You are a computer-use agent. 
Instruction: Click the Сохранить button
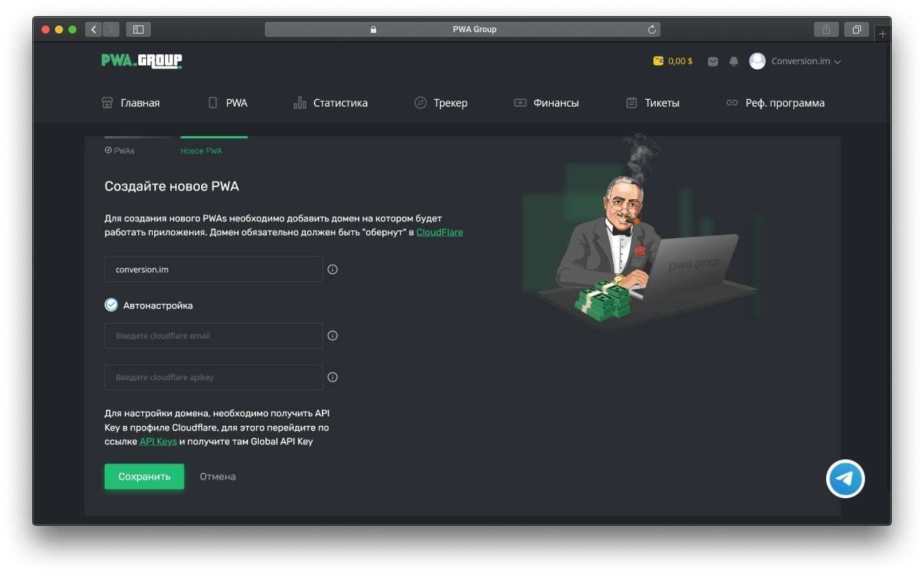144,477
